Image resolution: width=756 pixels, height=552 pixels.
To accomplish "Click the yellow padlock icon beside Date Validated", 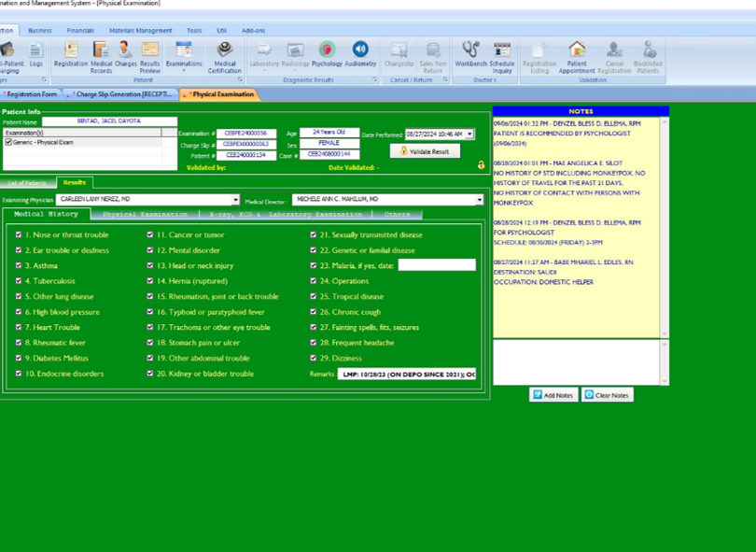I will coord(482,164).
